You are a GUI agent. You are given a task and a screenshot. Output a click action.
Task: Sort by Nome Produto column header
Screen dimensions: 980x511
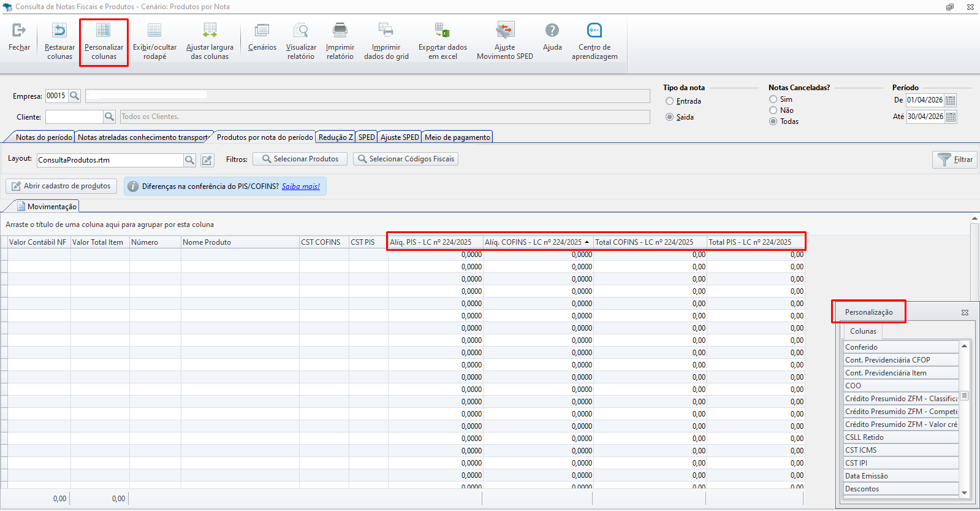tap(240, 242)
